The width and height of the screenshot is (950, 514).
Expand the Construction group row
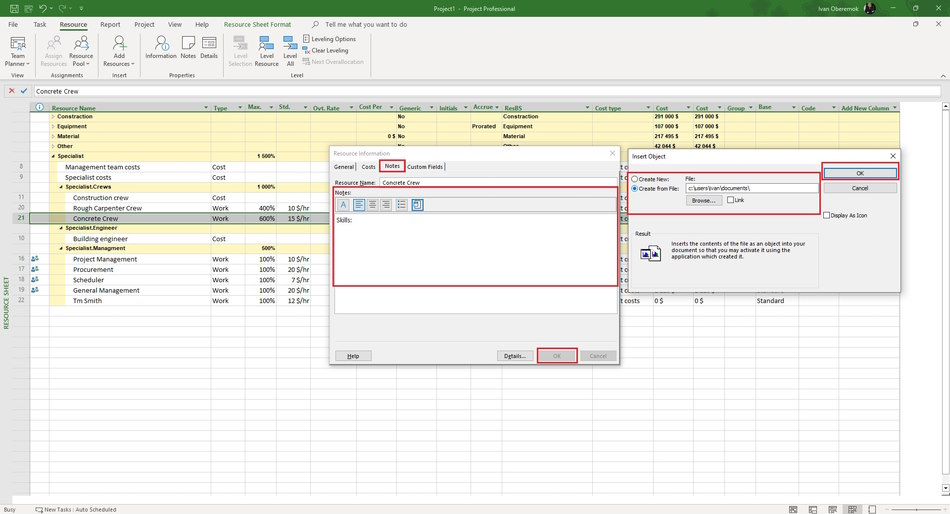53,116
